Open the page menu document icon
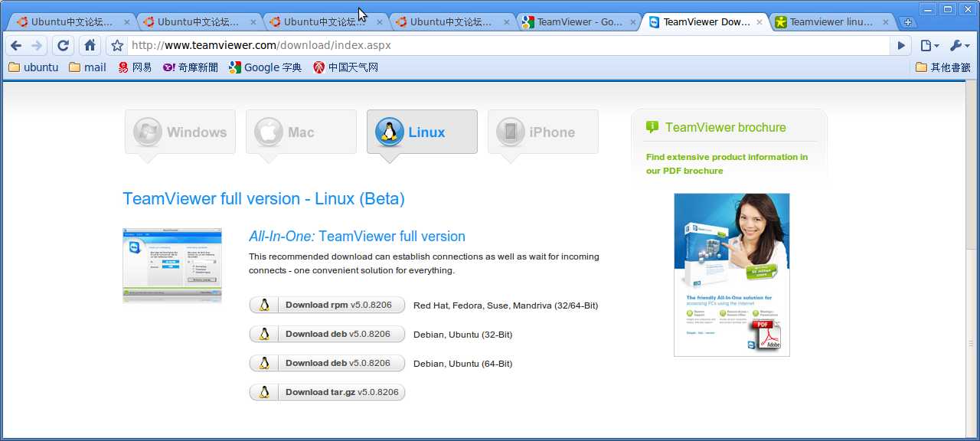 929,45
